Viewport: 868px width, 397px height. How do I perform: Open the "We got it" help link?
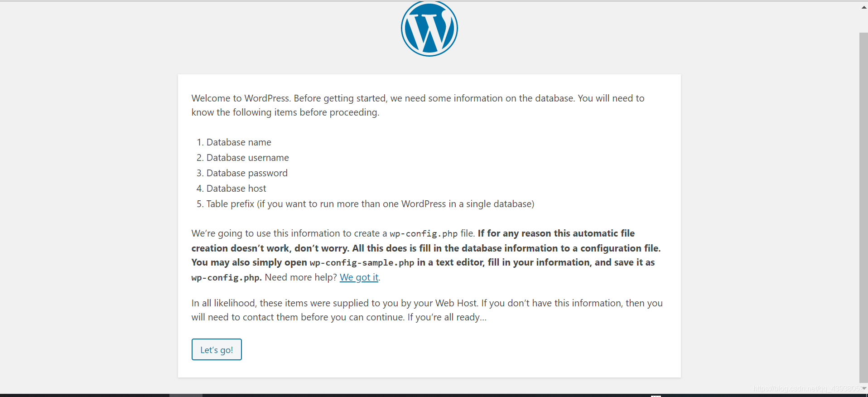[x=359, y=277]
